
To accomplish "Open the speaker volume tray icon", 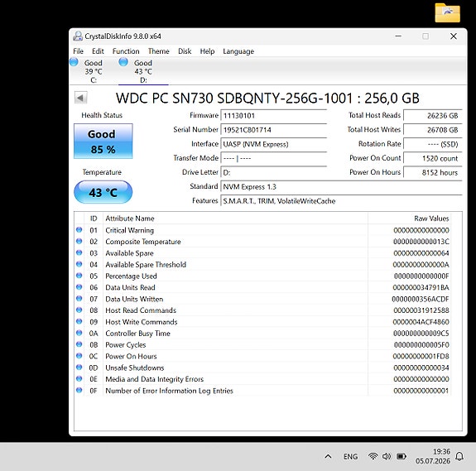I will click(x=387, y=456).
